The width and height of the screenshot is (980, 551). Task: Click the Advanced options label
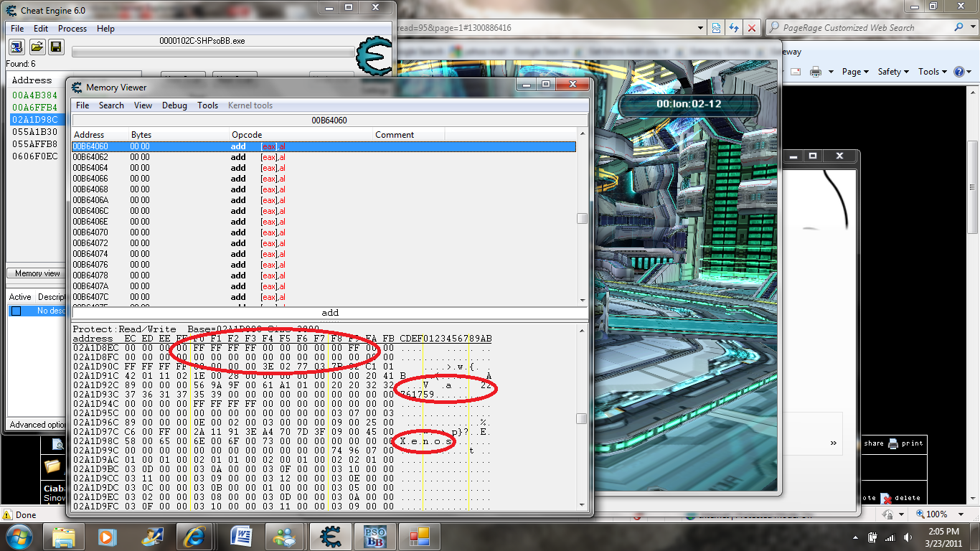[x=37, y=425]
